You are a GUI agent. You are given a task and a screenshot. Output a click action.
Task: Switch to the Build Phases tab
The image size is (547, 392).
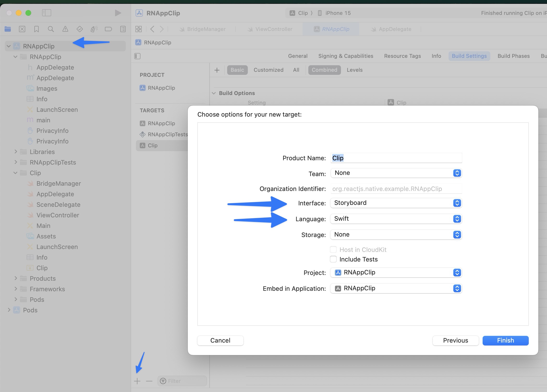[x=513, y=56]
